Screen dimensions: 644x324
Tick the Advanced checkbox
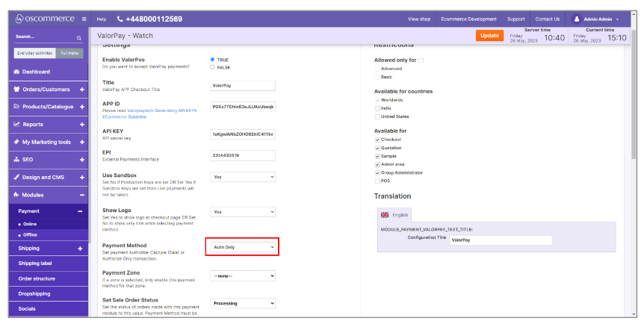[377, 69]
